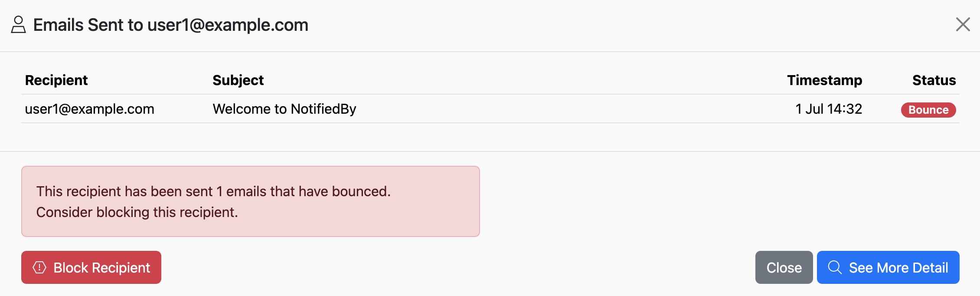Viewport: 980px width, 296px height.
Task: Click the Emails Sent to user1@example.com title
Action: point(171,25)
